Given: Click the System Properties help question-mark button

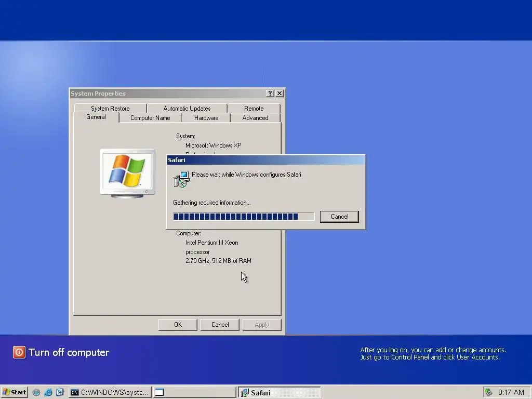Looking at the screenshot, I should point(270,94).
